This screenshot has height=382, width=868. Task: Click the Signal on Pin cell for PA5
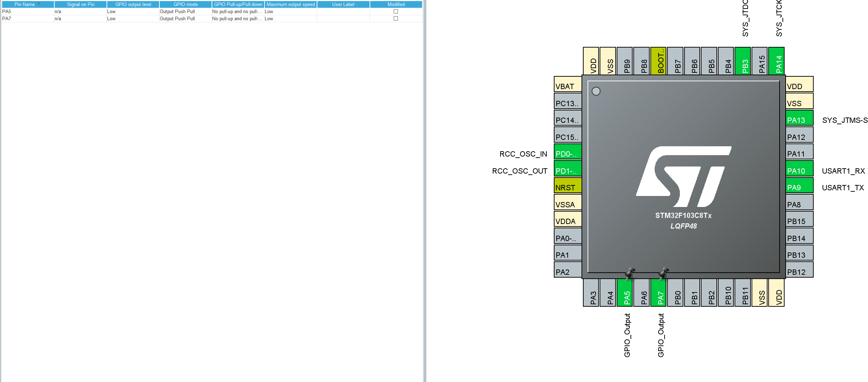pos(80,11)
